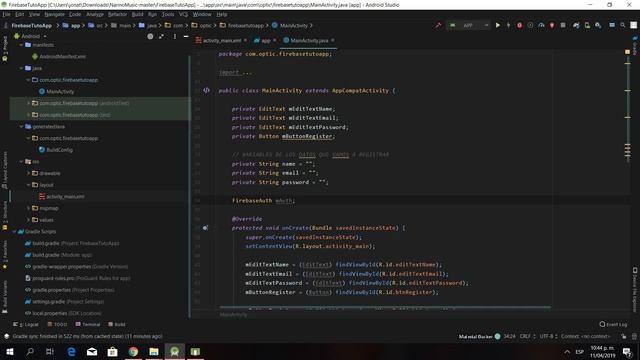Hide the project panel with minus icon

[186, 36]
